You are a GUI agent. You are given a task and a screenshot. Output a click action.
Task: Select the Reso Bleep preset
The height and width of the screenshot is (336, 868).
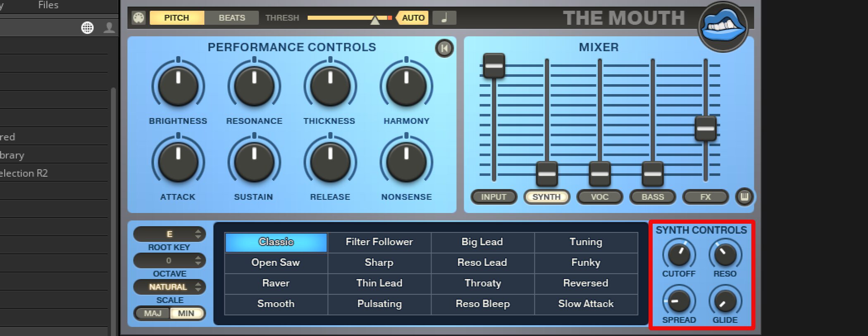click(483, 304)
